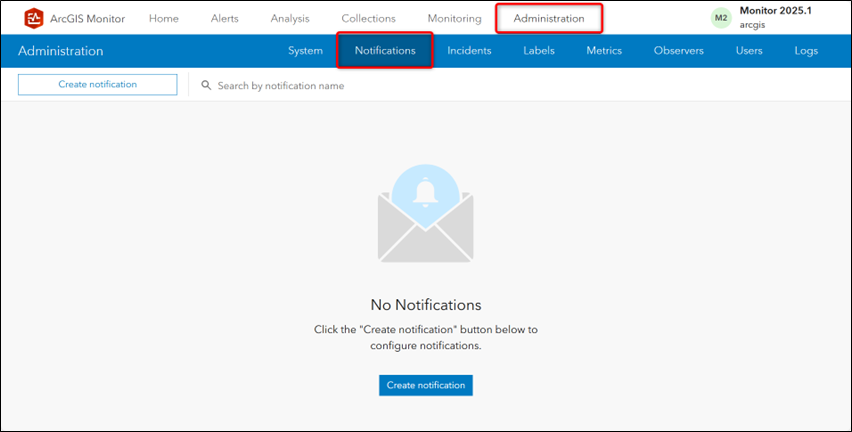The height and width of the screenshot is (432, 852).
Task: Click the outlined Create notification button
Action: pyautogui.click(x=98, y=85)
